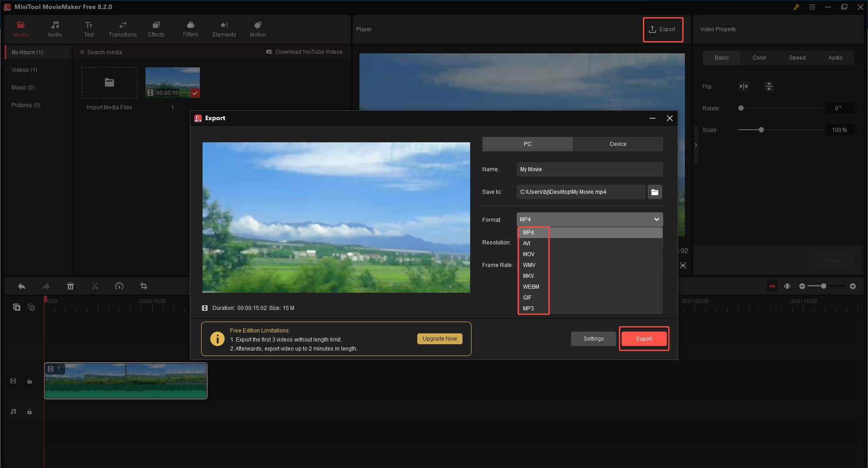Switch to Device tab in Export dialog
868x468 pixels.
[x=618, y=144]
